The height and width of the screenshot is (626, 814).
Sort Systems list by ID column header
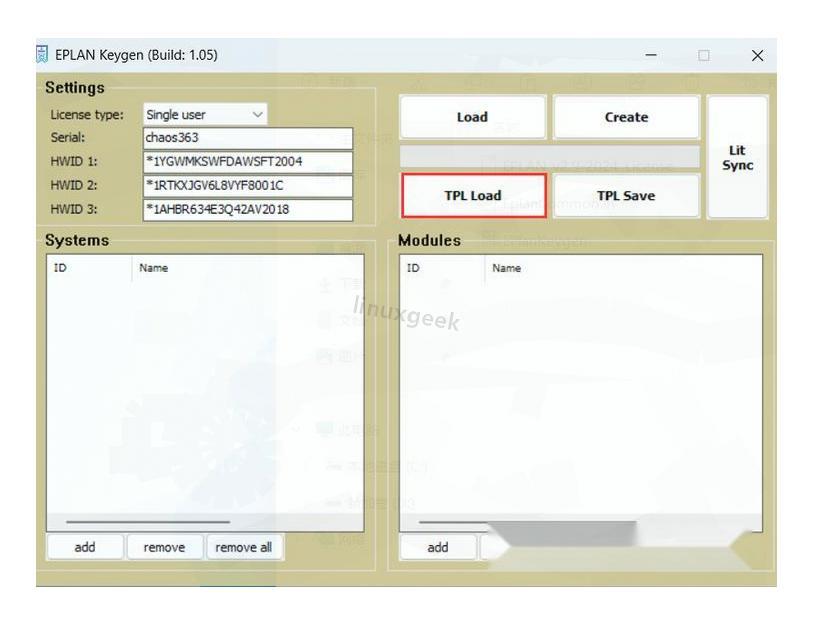click(x=88, y=268)
